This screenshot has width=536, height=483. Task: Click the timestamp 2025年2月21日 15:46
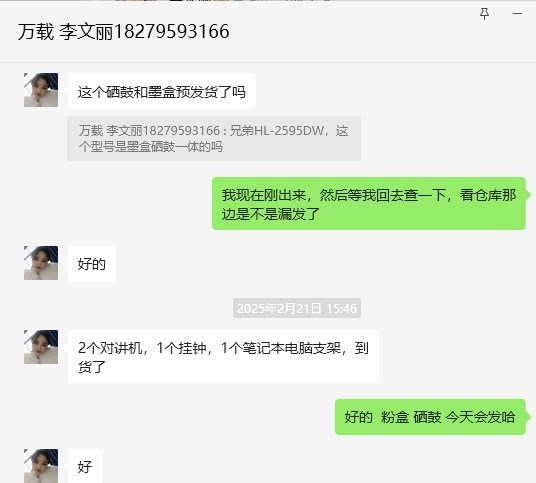[x=297, y=308]
